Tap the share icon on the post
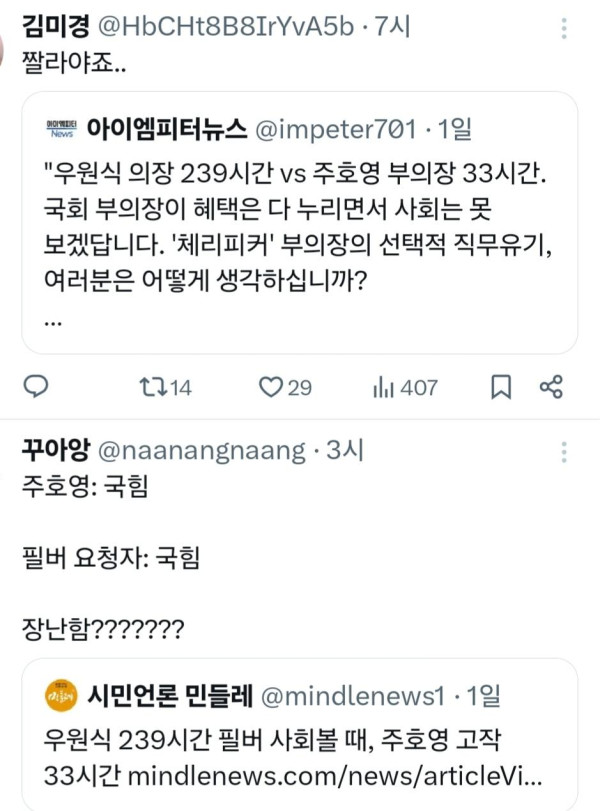600x811 pixels. click(x=551, y=387)
